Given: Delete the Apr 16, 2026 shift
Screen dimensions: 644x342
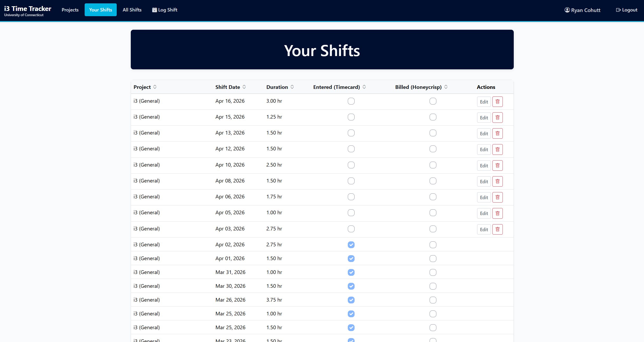Looking at the screenshot, I should tap(497, 102).
